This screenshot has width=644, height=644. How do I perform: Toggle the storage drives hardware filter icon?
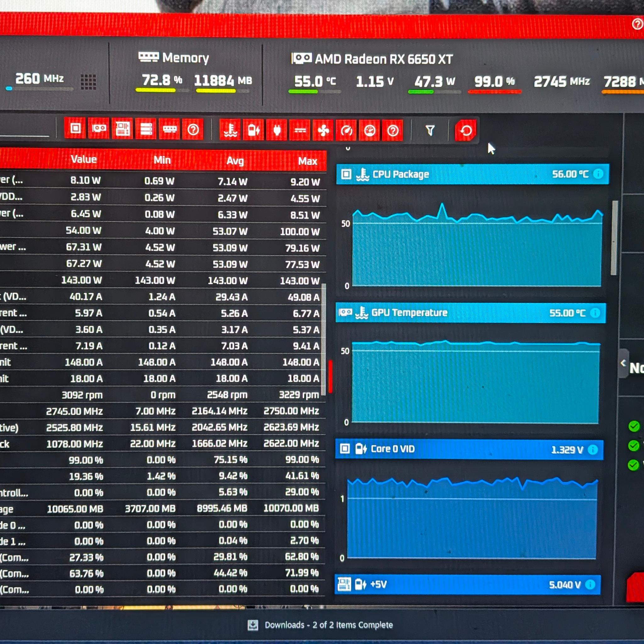tap(146, 129)
